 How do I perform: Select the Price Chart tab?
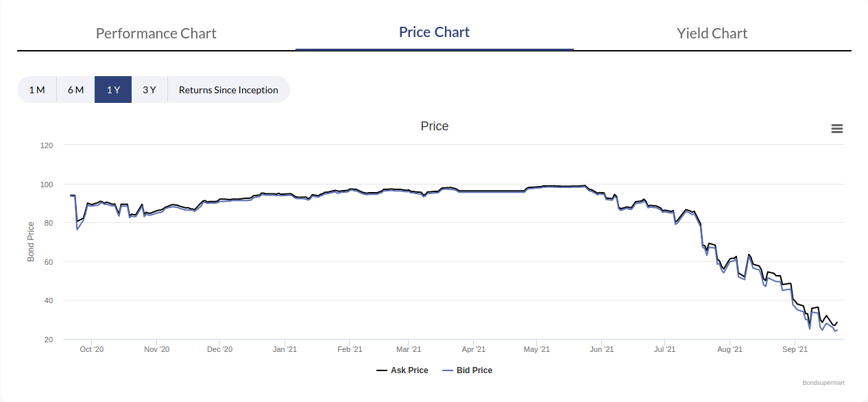[434, 32]
